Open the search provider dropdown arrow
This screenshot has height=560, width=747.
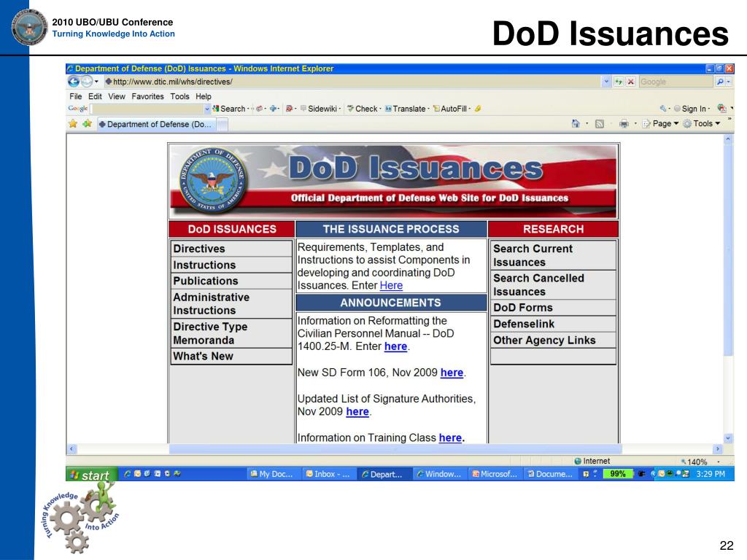coord(729,82)
